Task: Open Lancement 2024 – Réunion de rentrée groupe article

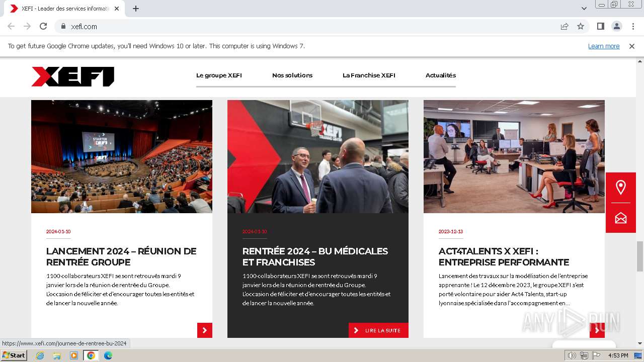Action: point(121,256)
